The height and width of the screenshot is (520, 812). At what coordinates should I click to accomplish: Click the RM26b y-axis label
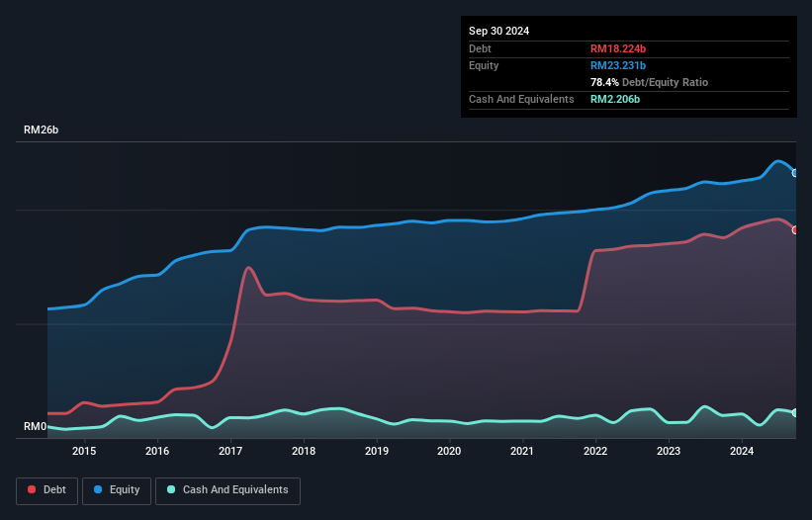point(41,130)
